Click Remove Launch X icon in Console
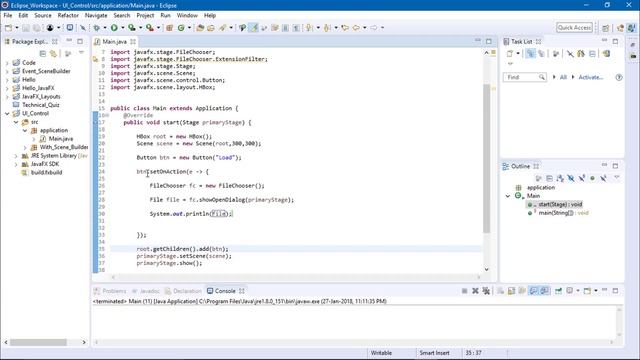The width and height of the screenshot is (640, 360). pyautogui.click(x=475, y=291)
